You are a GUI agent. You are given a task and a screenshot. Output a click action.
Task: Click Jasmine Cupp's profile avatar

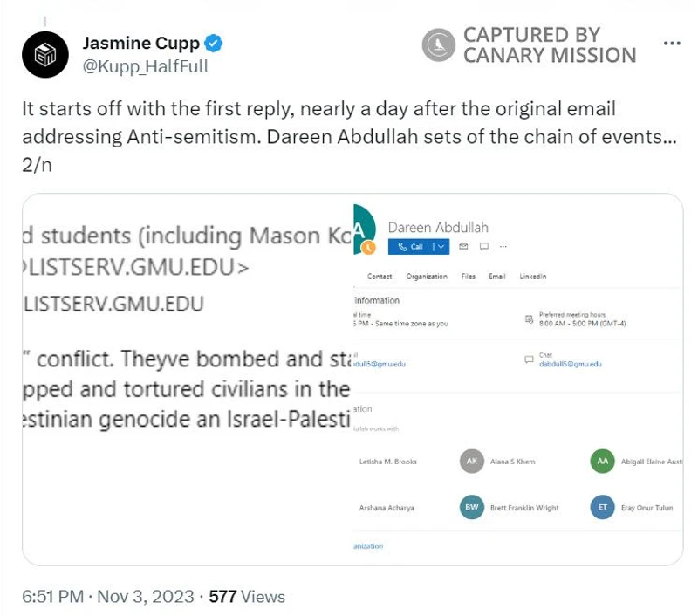pos(45,54)
